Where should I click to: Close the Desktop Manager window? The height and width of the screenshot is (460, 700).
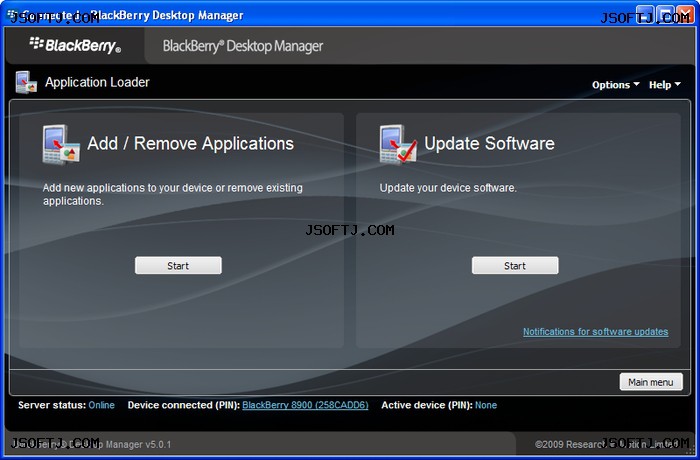(685, 14)
